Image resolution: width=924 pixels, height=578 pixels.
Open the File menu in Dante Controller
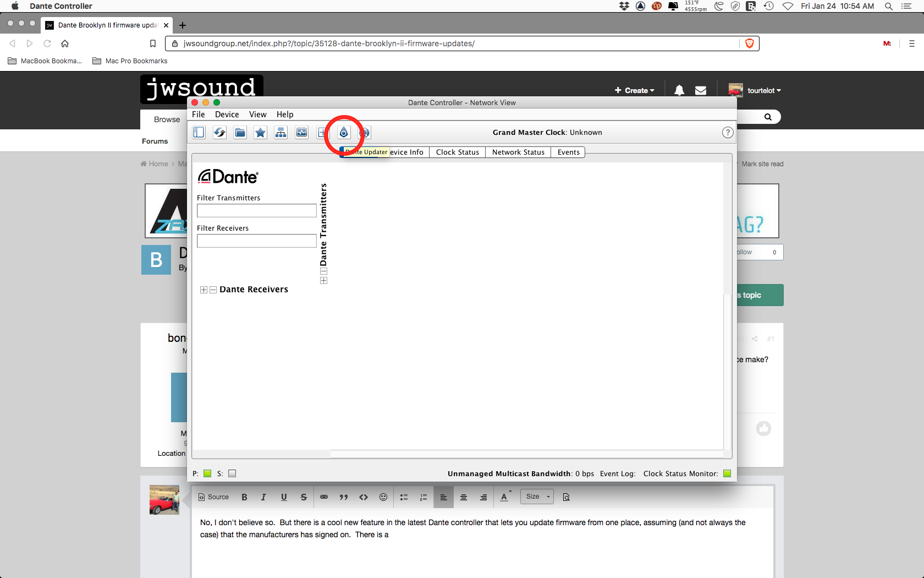[198, 114]
